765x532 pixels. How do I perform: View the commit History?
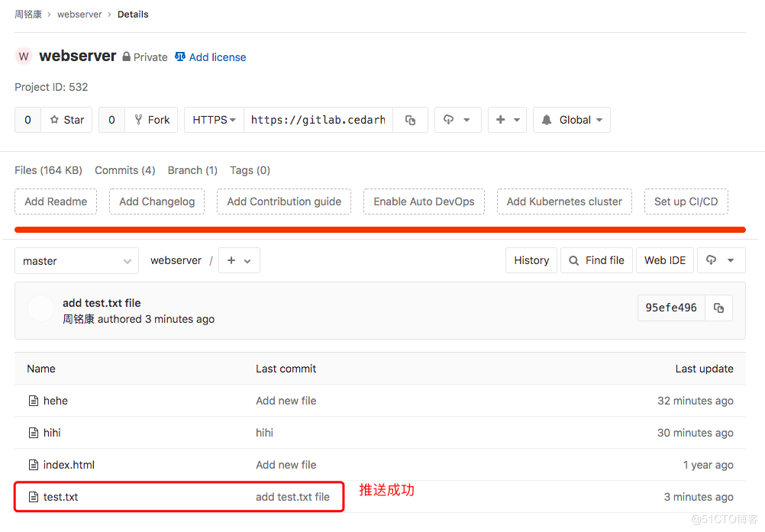[x=531, y=260]
